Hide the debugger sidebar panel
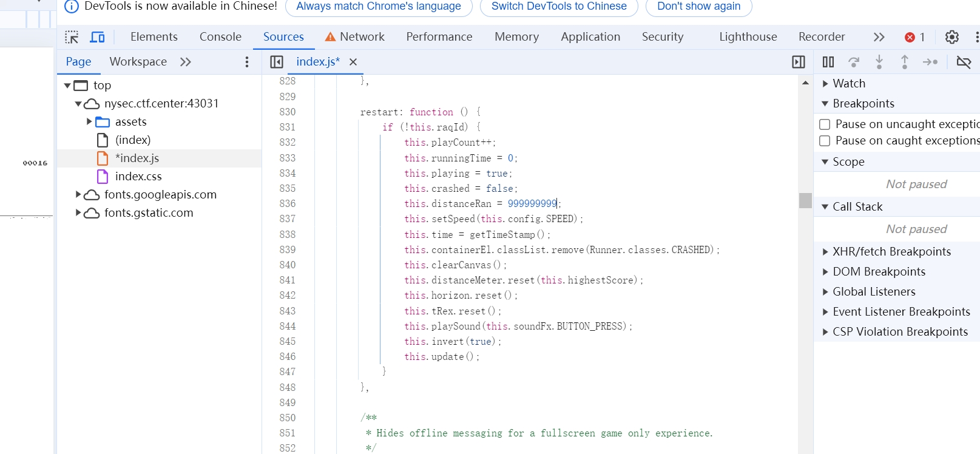Screen dimensions: 980x454 click(799, 62)
